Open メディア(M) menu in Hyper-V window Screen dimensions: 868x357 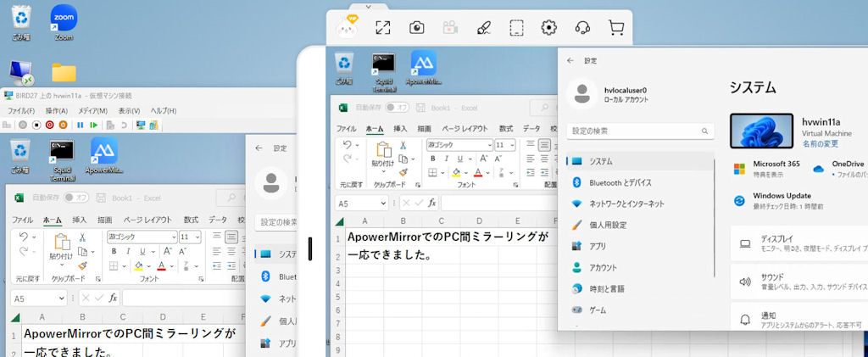[93, 111]
